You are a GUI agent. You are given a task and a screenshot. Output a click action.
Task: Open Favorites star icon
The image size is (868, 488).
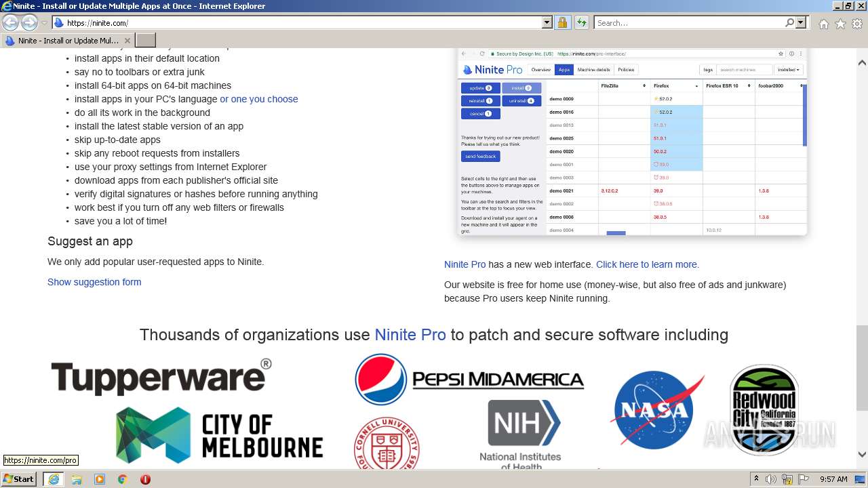pyautogui.click(x=840, y=24)
